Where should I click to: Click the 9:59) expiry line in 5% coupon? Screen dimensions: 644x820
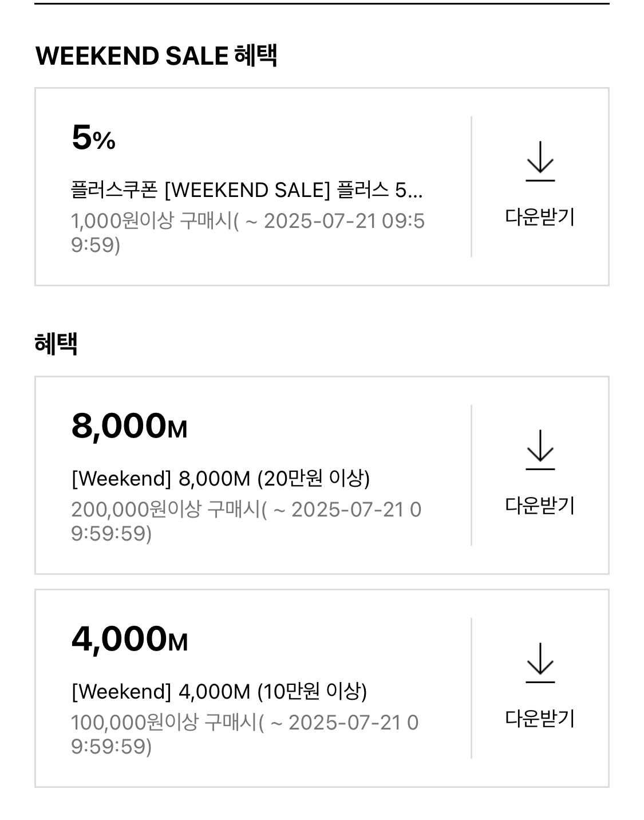tap(96, 245)
